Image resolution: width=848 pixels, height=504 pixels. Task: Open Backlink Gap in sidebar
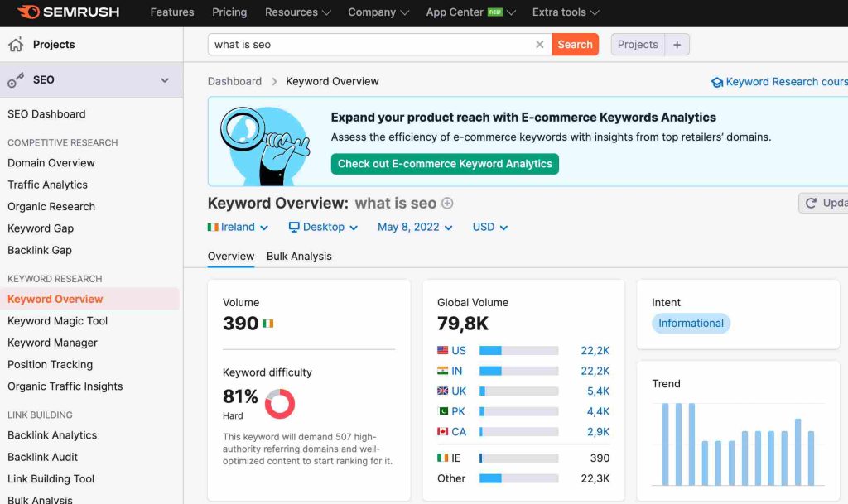pyautogui.click(x=40, y=250)
